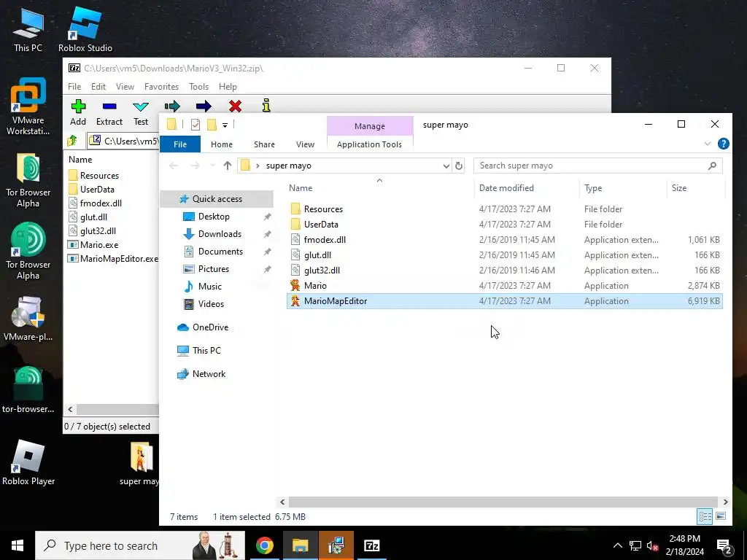This screenshot has height=560, width=747.
Task: Click the super mayo address bar path
Action: pyautogui.click(x=288, y=166)
